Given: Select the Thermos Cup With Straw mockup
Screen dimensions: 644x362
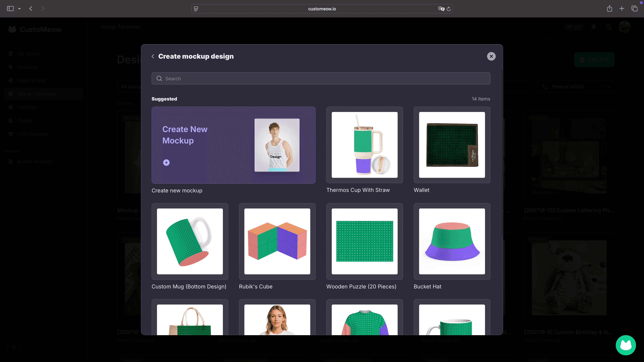Looking at the screenshot, I should point(364,145).
